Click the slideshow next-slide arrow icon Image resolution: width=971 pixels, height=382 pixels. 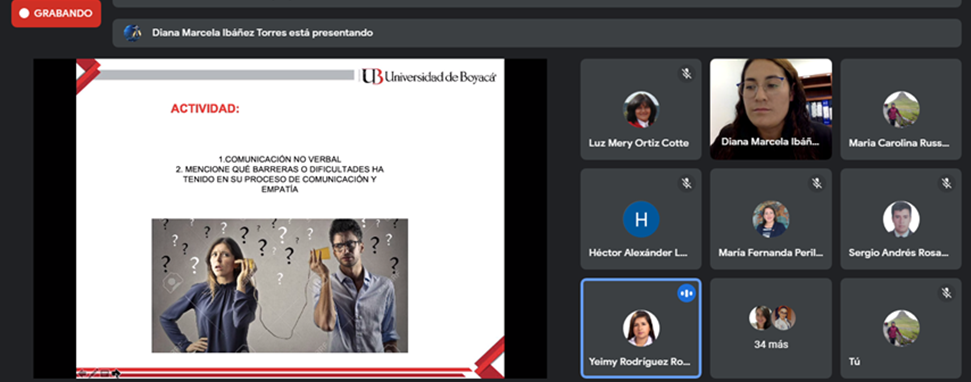116,373
